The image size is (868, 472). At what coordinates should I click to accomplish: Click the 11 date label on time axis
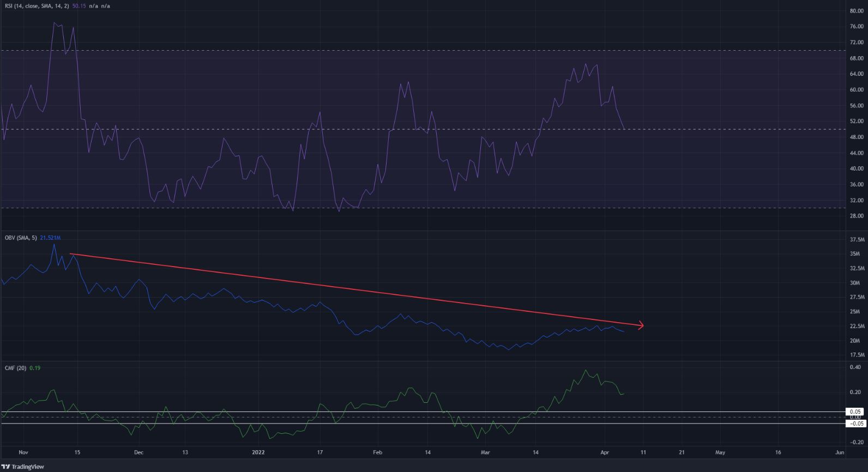[643, 452]
